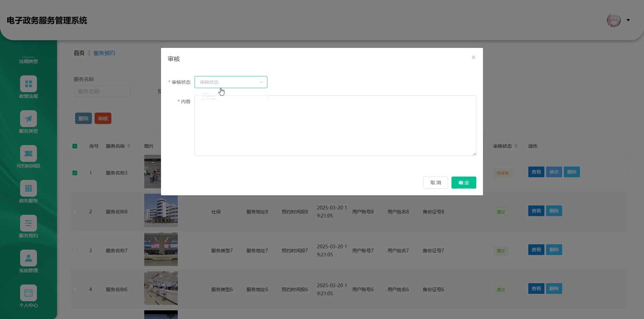
Task: Click the 确定 button in the dialog
Action: [x=464, y=183]
